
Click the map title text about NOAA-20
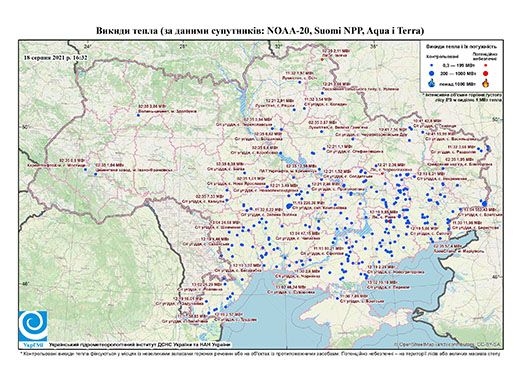click(260, 31)
